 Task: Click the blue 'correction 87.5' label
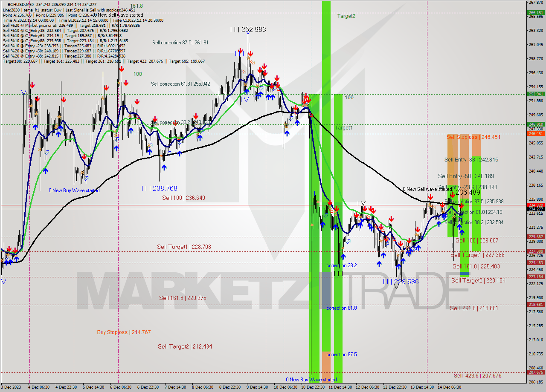pos(341,355)
